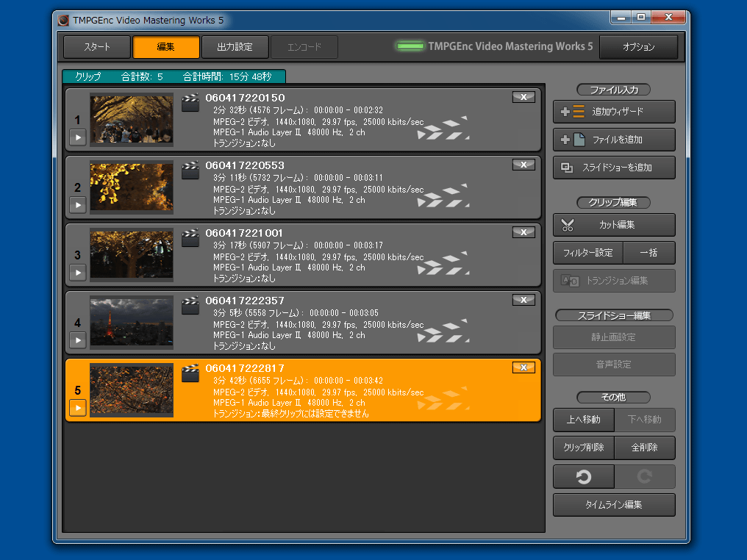
Task: Play preview of clip 060417221001
Action: coord(78,273)
